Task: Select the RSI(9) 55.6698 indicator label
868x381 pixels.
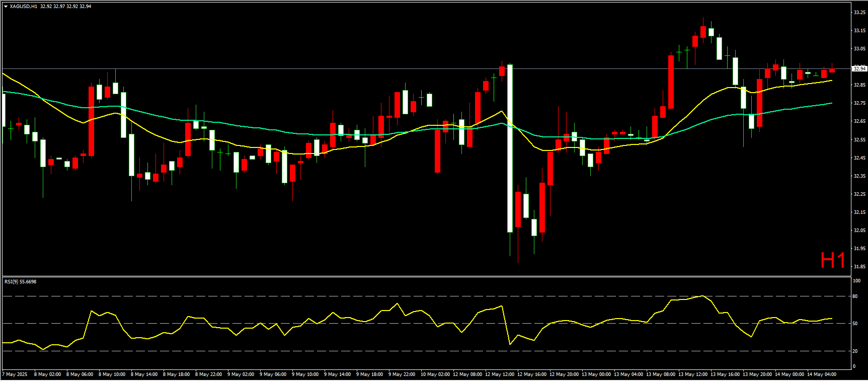Action: [20, 281]
